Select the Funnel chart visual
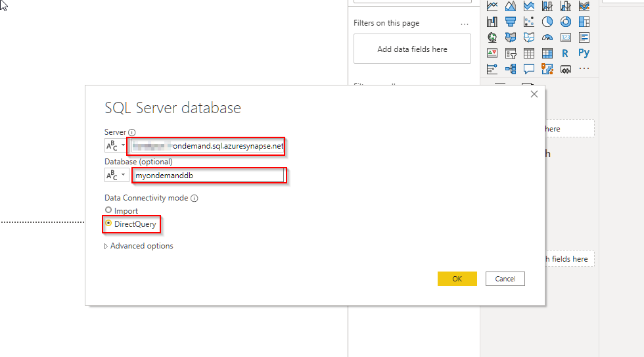Viewport: 644px width, 357px height. 511,22
